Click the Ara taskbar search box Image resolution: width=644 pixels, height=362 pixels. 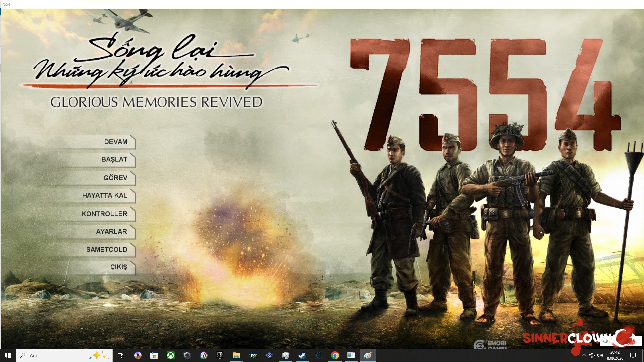tap(64, 355)
